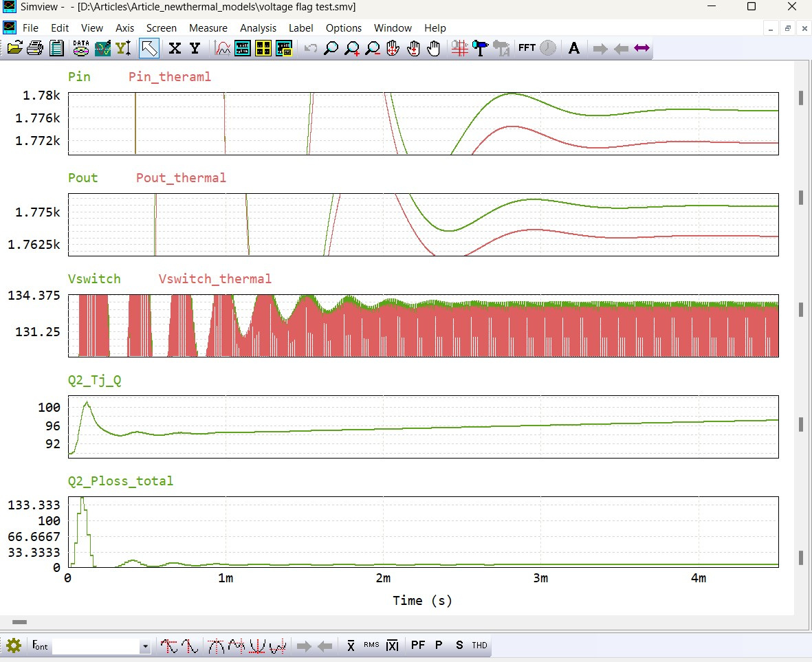This screenshot has width=812, height=662.
Task: Click the S apparent power button
Action: (x=459, y=646)
